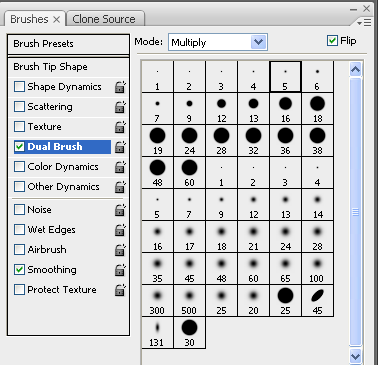
Task: Open the Brush Tip Shape section
Action: [68, 67]
